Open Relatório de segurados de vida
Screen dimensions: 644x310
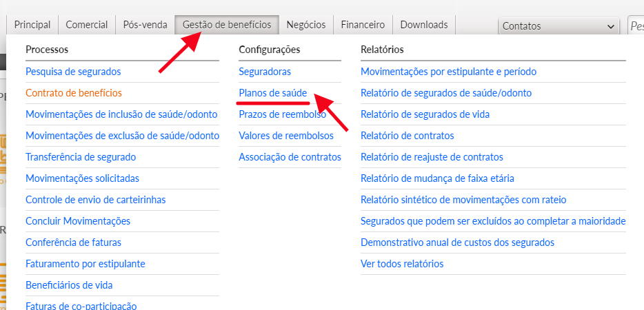[x=425, y=114]
